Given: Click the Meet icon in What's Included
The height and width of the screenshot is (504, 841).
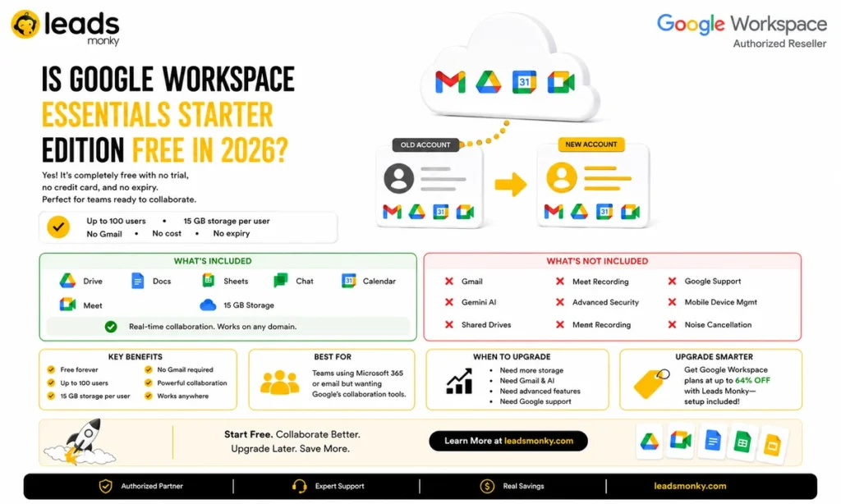Looking at the screenshot, I should tap(67, 305).
